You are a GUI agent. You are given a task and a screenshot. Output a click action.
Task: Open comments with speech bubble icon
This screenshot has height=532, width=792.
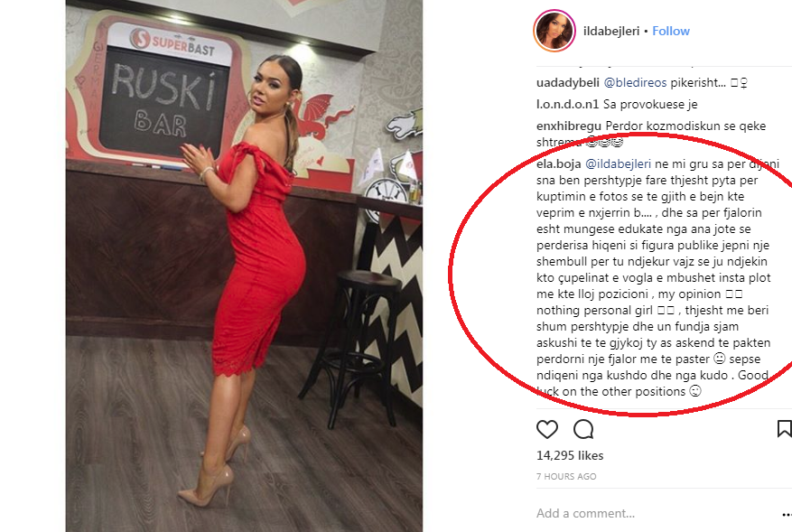tap(583, 429)
